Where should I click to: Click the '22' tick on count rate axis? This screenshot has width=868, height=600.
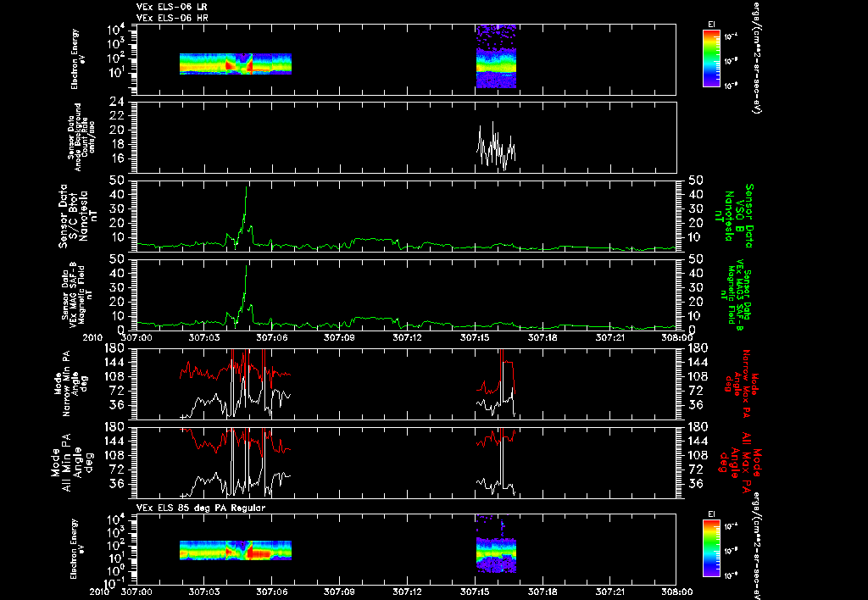coord(116,116)
